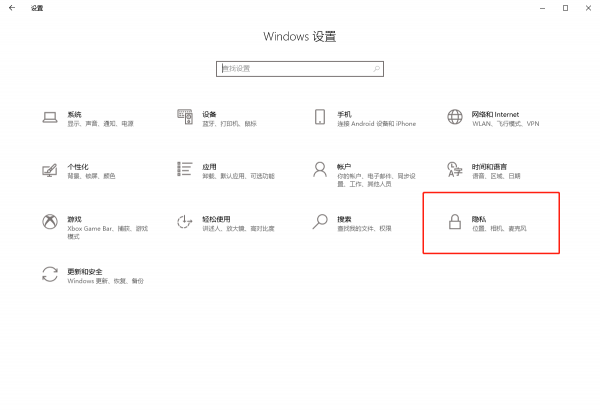Open the 更新和安全 settings label
This screenshot has width=600, height=410.
tap(85, 272)
